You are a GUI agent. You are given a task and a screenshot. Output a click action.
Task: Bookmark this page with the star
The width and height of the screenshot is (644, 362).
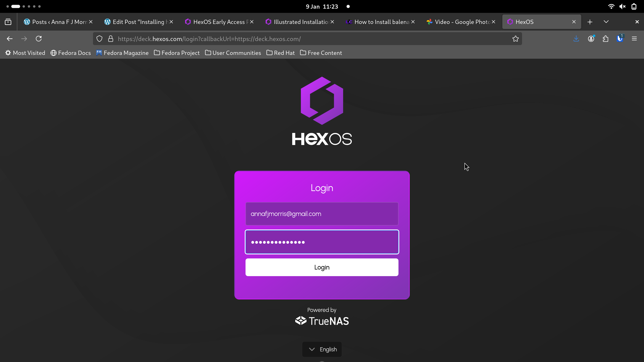click(x=515, y=39)
